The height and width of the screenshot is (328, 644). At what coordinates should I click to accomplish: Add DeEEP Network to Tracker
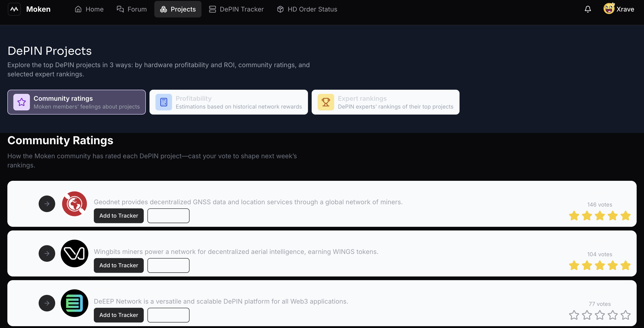119,315
